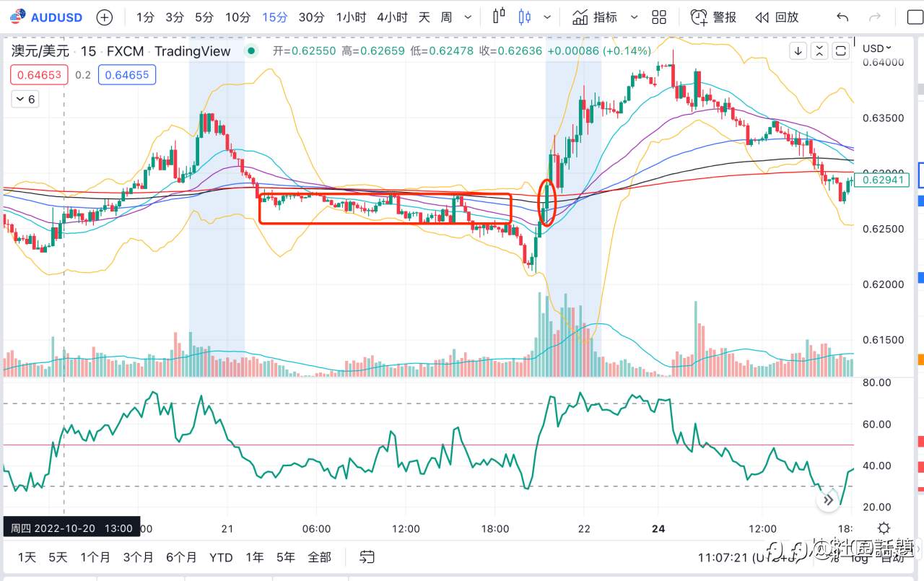Set range to 5天
924x581 pixels.
point(58,557)
